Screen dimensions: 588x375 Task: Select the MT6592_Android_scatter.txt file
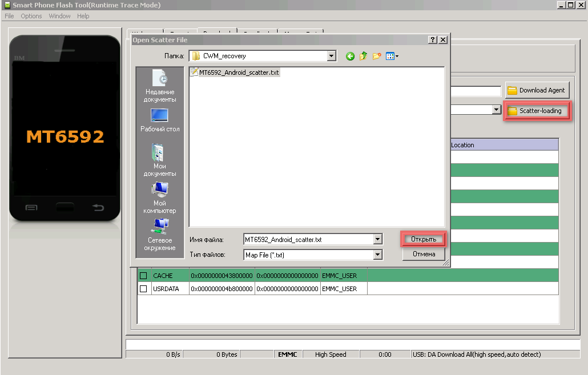pyautogui.click(x=235, y=72)
